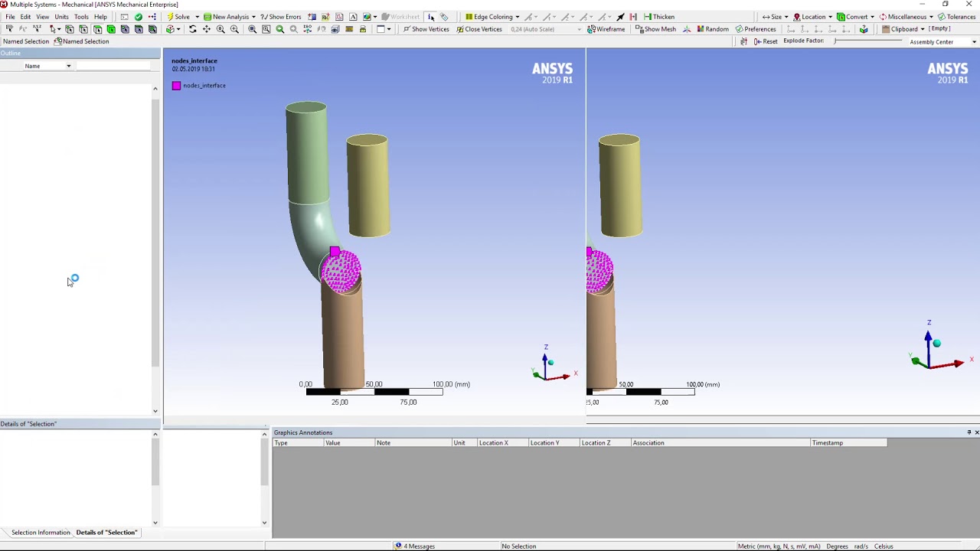
Task: Click the Preferences button
Action: pos(755,29)
